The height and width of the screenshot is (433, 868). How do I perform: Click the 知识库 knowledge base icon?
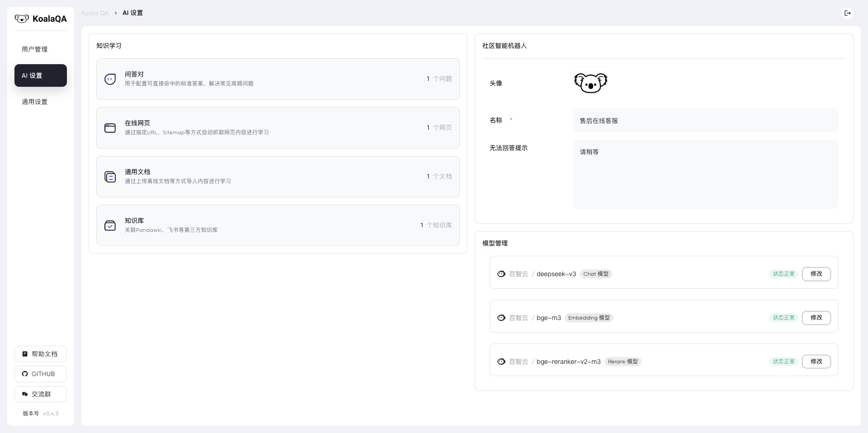tap(110, 226)
